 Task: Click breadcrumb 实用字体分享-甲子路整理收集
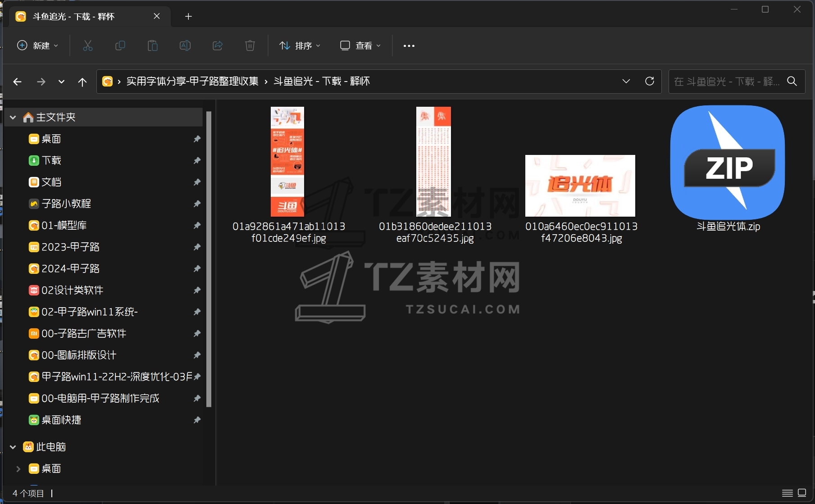coord(192,81)
